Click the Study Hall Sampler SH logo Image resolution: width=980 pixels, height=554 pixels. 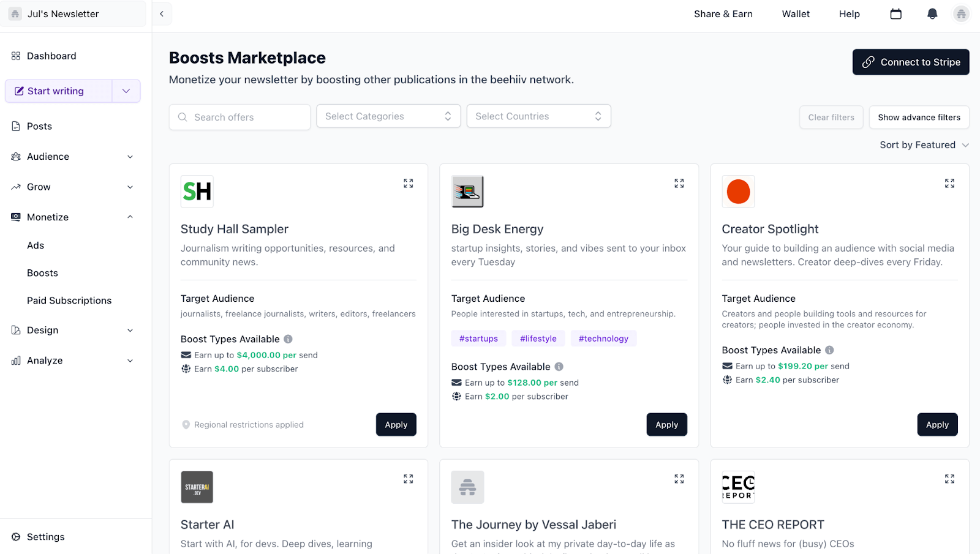(x=197, y=192)
